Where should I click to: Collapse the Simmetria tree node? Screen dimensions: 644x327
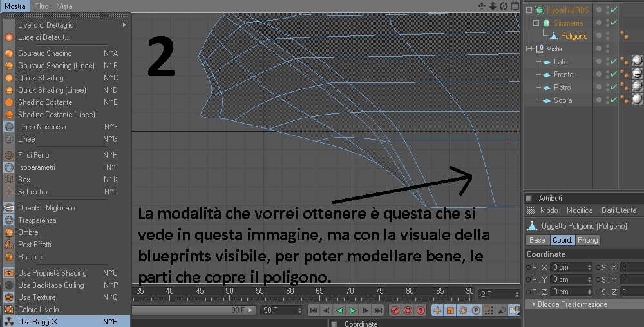536,23
